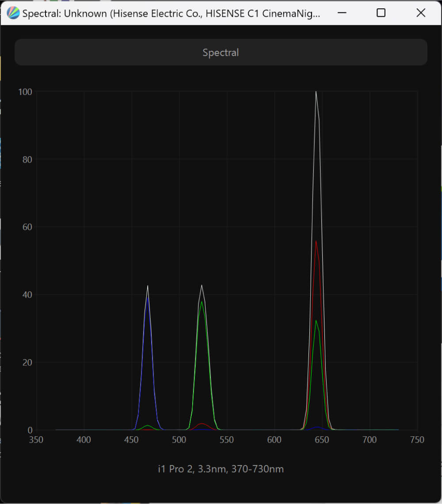The width and height of the screenshot is (442, 504).
Task: Click the Spectral app icon in title bar
Action: point(14,13)
